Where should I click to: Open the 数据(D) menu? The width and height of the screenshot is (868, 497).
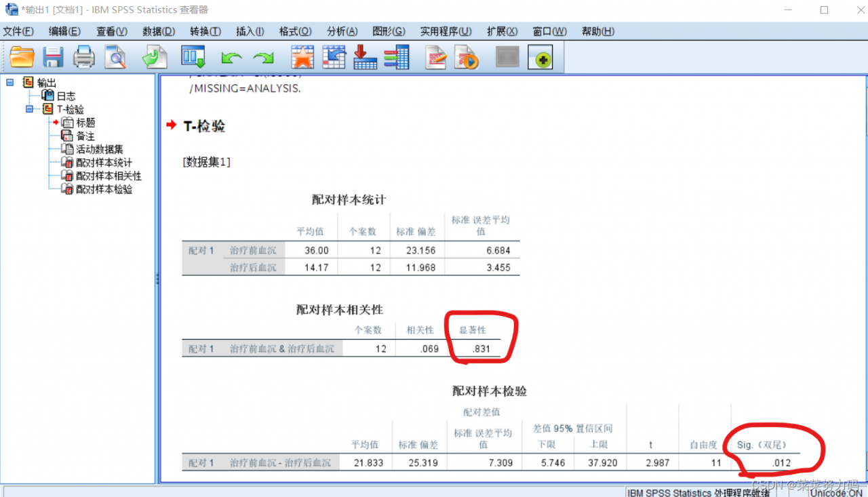tap(159, 32)
